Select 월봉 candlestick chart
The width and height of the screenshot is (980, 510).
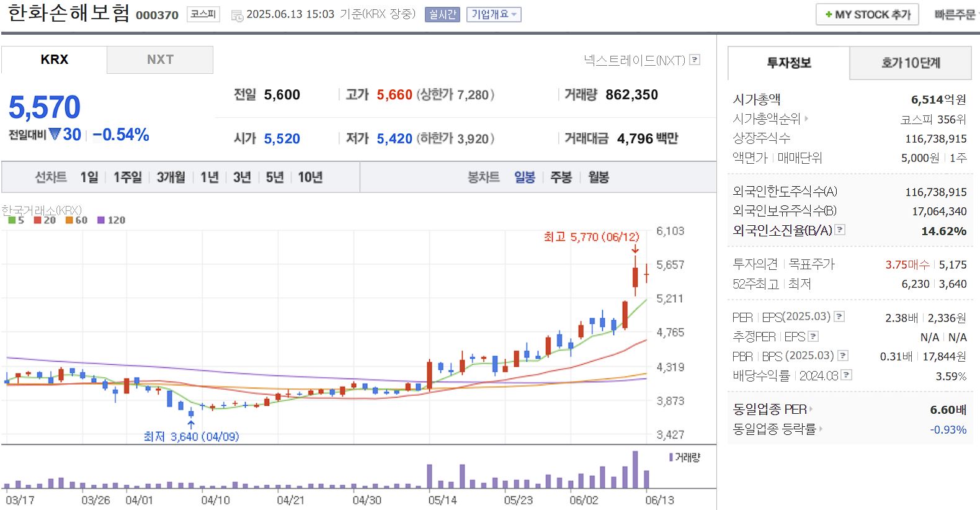[599, 177]
